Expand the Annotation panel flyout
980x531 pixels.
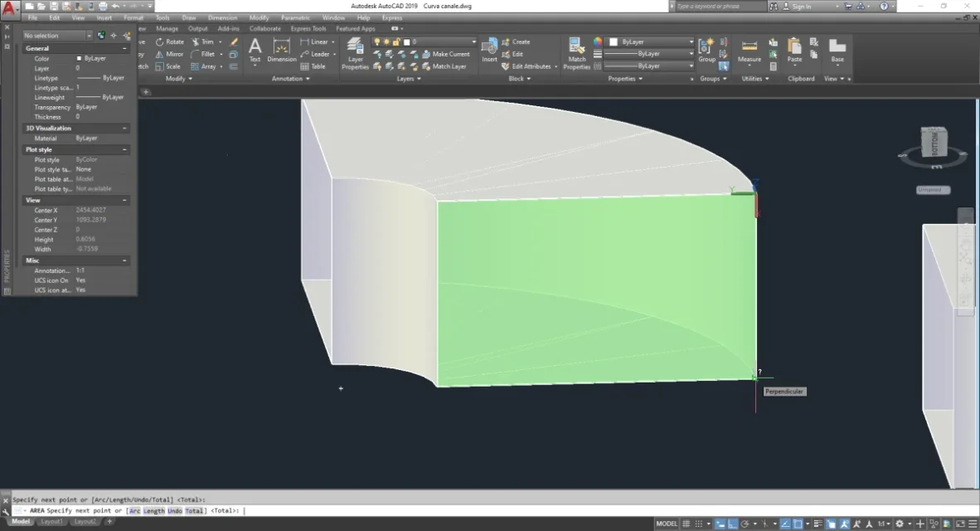coord(291,79)
